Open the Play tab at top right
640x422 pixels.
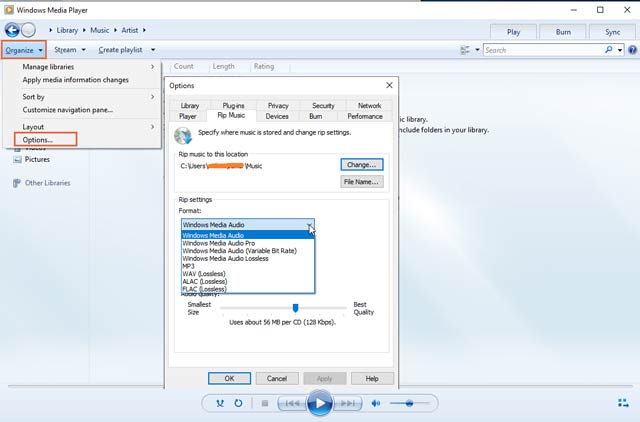(x=513, y=32)
